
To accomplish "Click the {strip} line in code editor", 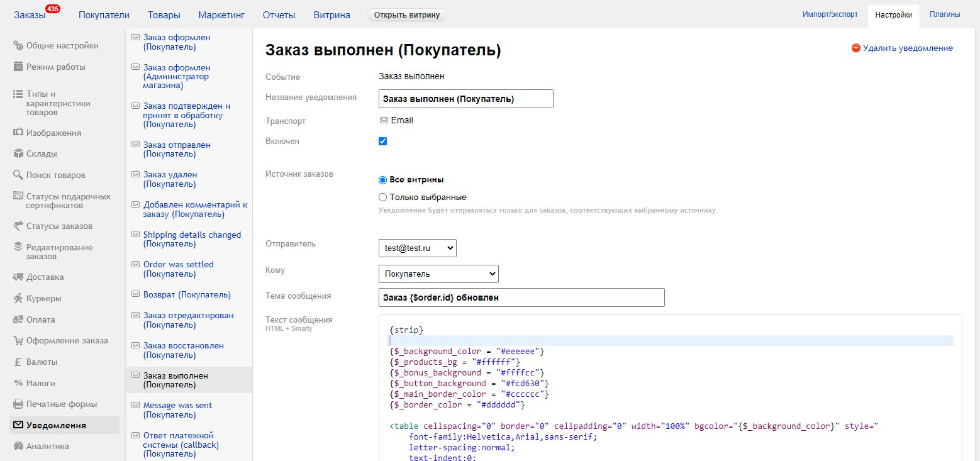I will (x=406, y=330).
